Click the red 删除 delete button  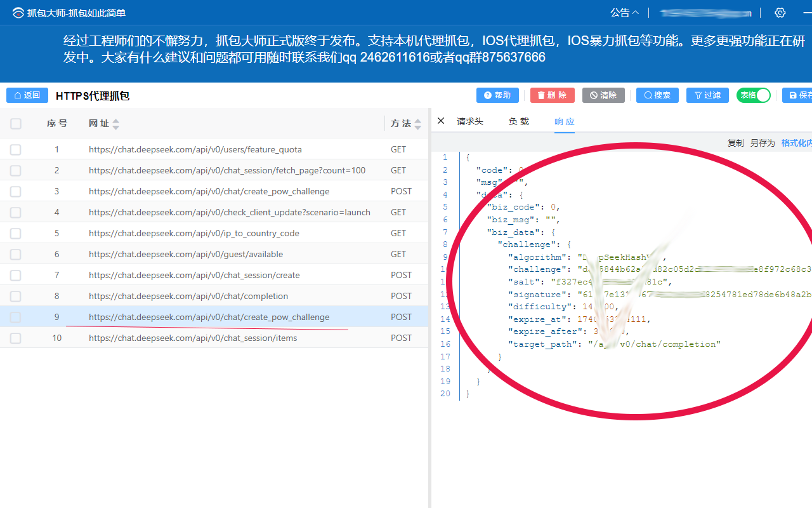pyautogui.click(x=553, y=95)
